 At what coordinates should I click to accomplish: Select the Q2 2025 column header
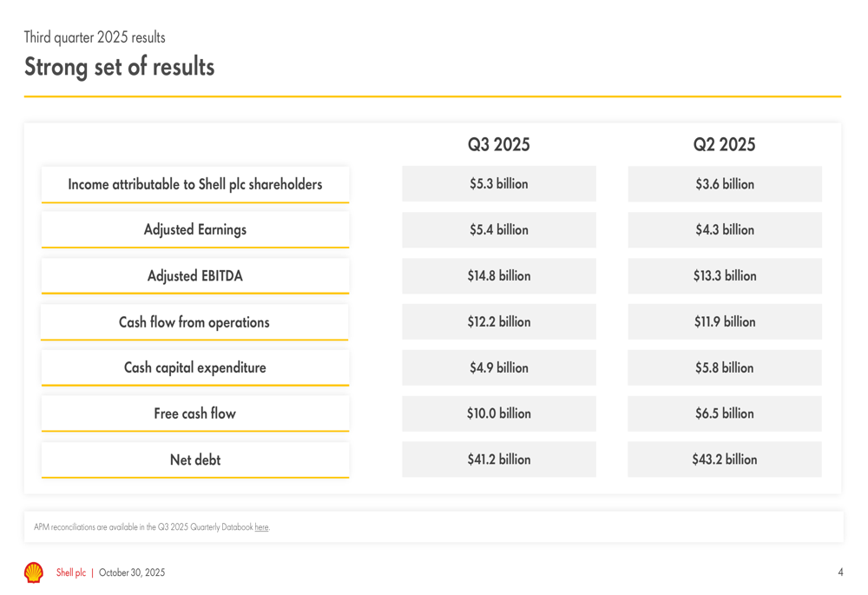(x=724, y=145)
